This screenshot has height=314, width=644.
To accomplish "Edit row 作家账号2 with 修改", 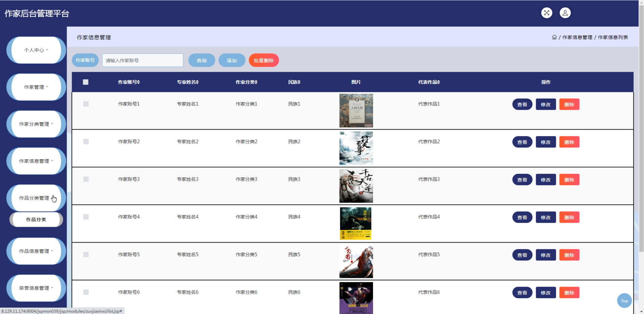I will [x=546, y=142].
